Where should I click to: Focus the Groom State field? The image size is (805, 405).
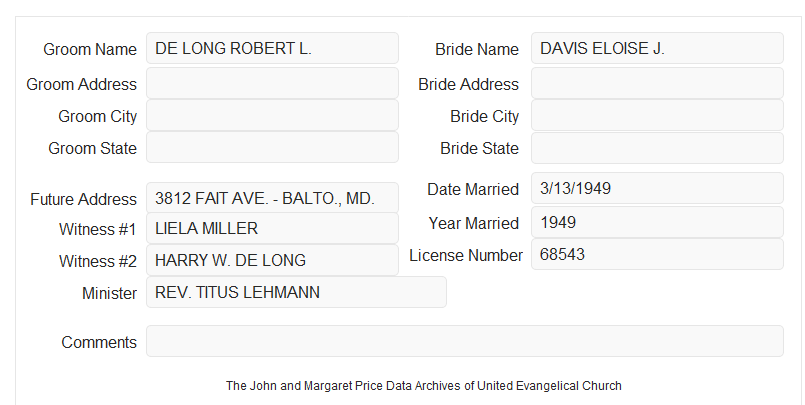pyautogui.click(x=272, y=147)
